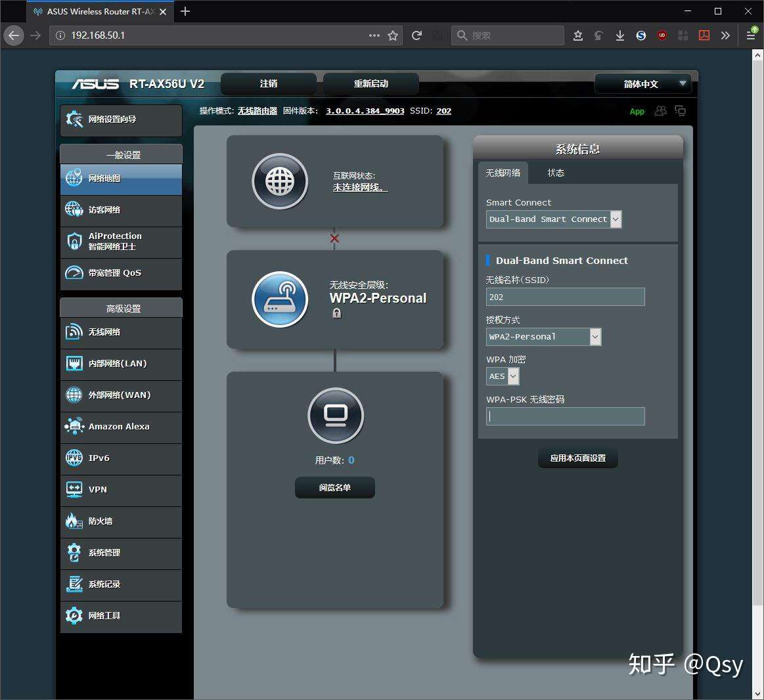The image size is (764, 700).
Task: Click the 阅览名单 view list button
Action: [335, 488]
